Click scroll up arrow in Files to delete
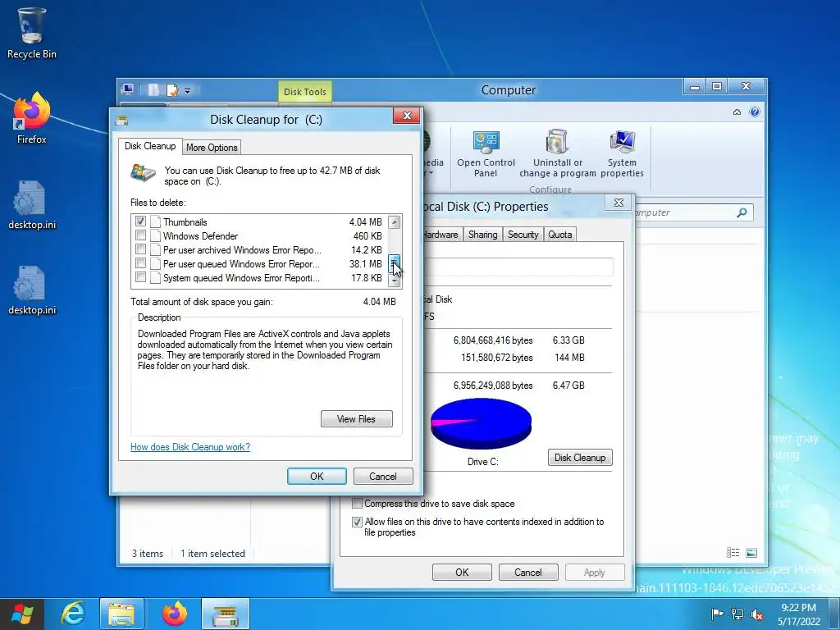840x630 pixels. (395, 221)
